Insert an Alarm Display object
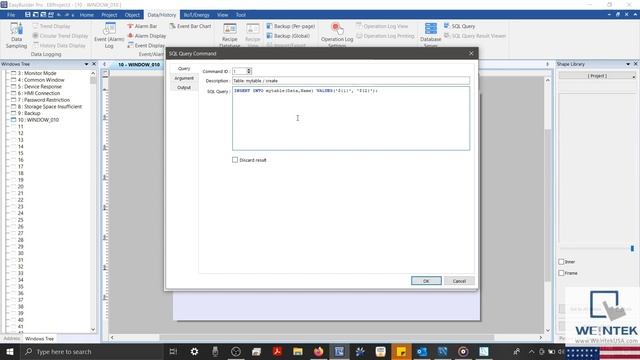640x360 pixels. [147, 36]
